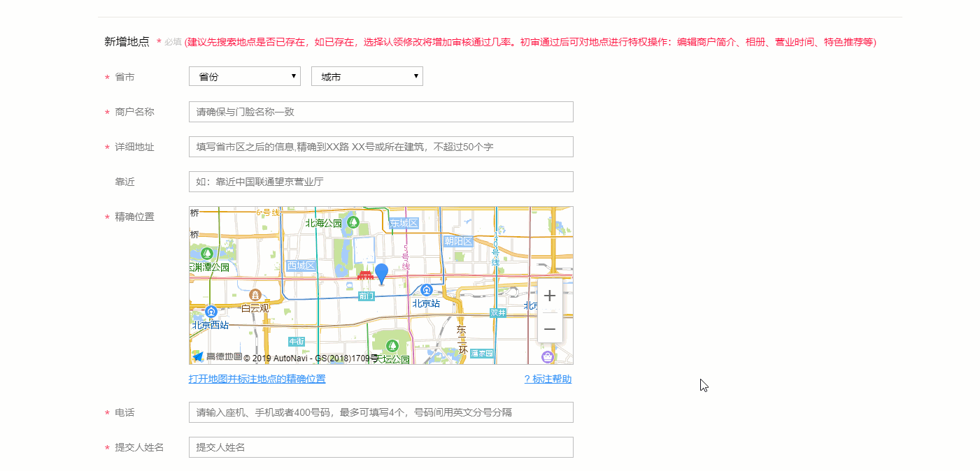Click the park tree icon beside 玉渊潭公园
This screenshot has height=471, width=980.
coord(208,254)
